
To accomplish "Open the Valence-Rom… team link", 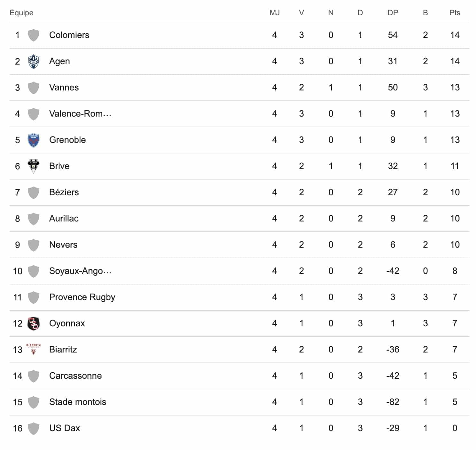I will coord(80,114).
